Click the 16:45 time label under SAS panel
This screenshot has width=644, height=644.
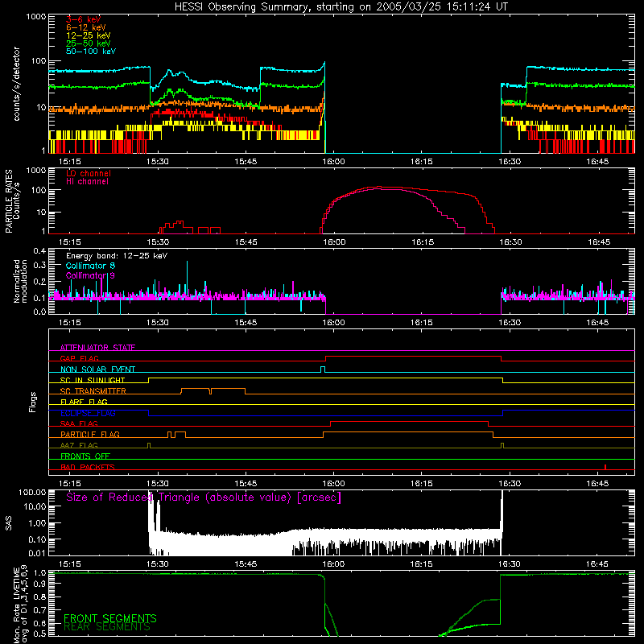[597, 564]
